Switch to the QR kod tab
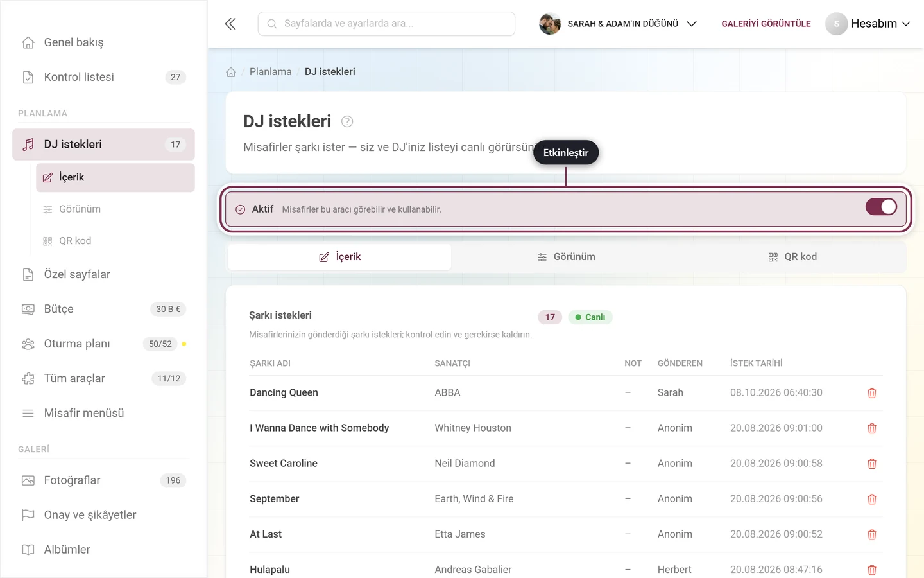Viewport: 924px width, 578px height. pos(792,257)
